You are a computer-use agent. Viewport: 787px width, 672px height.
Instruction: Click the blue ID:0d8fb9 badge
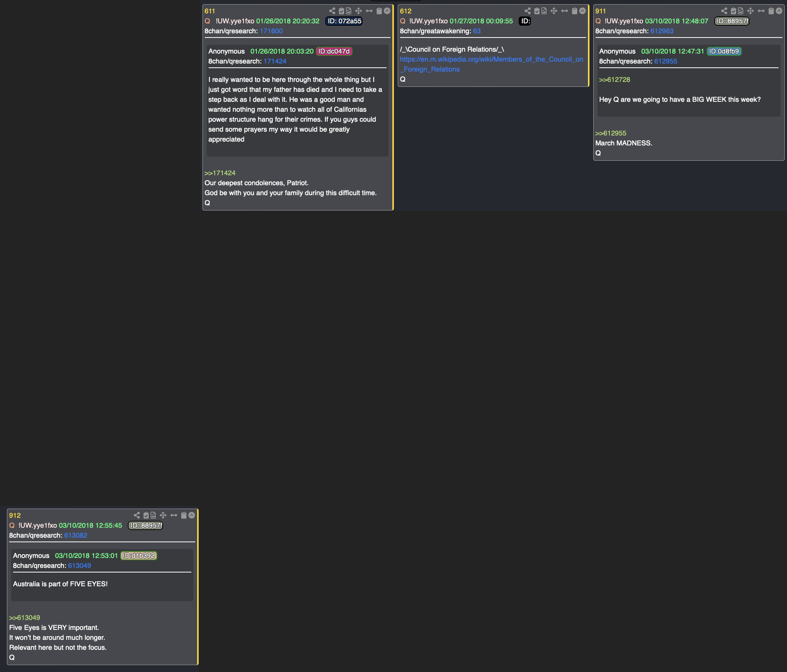point(724,51)
